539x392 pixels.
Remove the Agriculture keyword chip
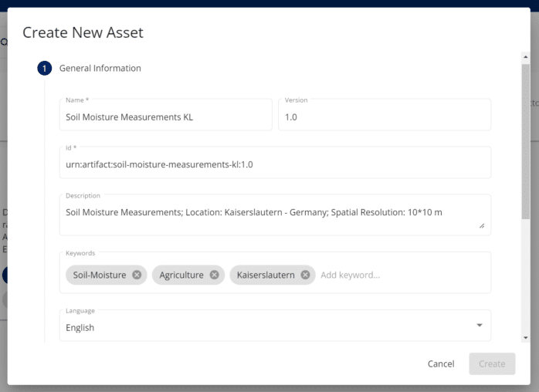click(x=214, y=275)
